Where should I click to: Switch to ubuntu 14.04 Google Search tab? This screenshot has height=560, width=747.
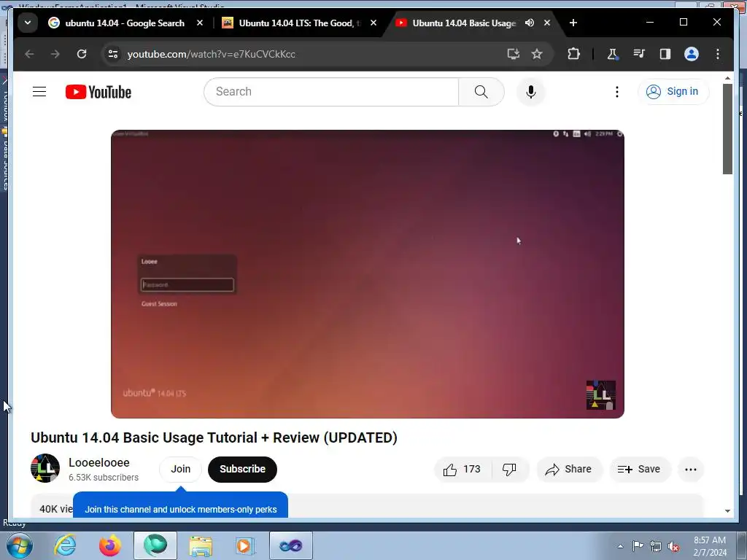click(124, 23)
